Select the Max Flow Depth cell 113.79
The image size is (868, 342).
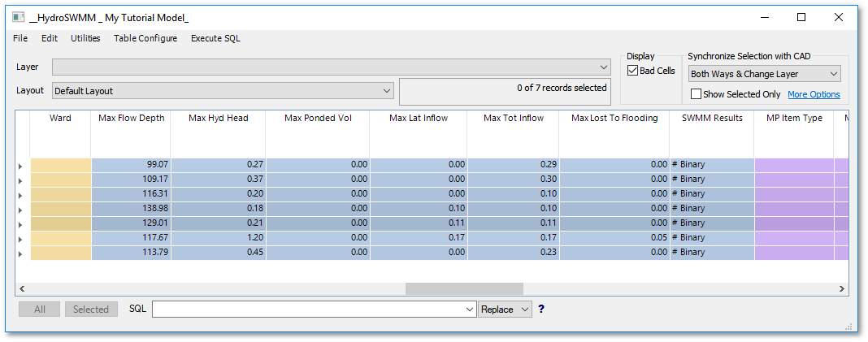click(x=131, y=253)
